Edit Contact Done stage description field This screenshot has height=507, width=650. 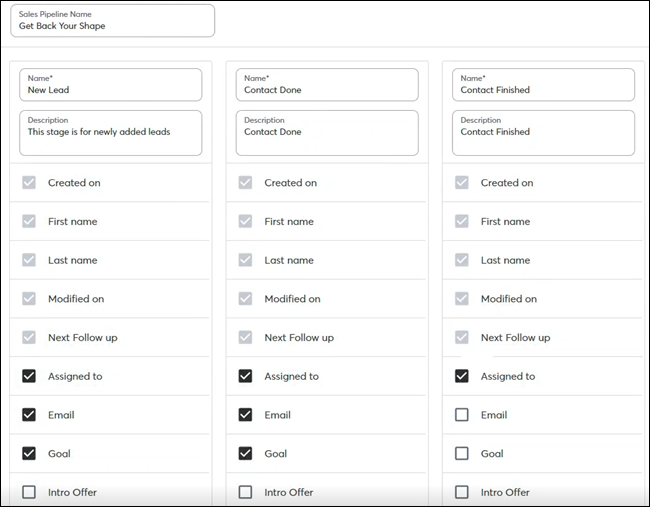point(327,133)
